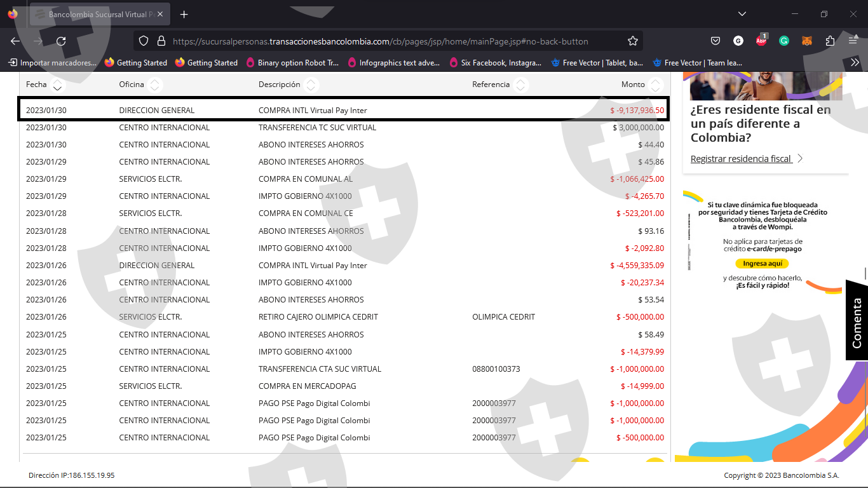Sort transactions by the Fecha column arrows
The height and width of the screenshot is (488, 868).
pyautogui.click(x=57, y=85)
